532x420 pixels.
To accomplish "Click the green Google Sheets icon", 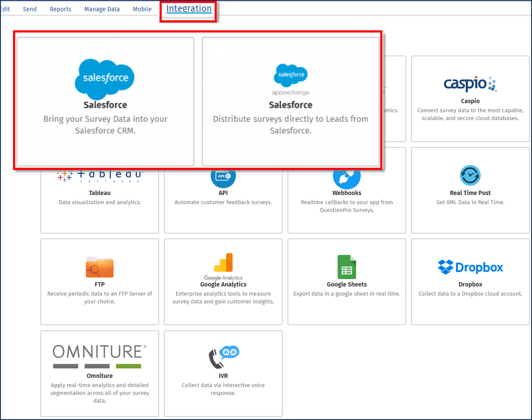I will click(347, 267).
